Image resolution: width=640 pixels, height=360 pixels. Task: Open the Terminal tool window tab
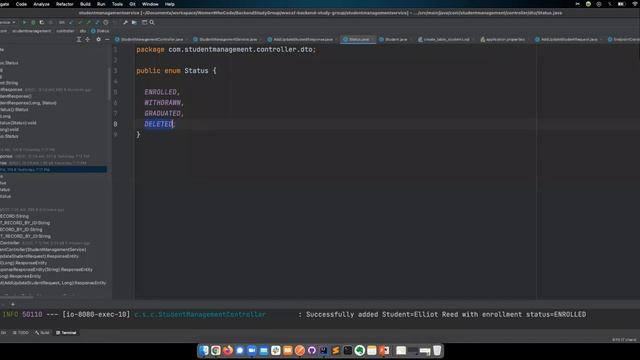tap(66, 333)
